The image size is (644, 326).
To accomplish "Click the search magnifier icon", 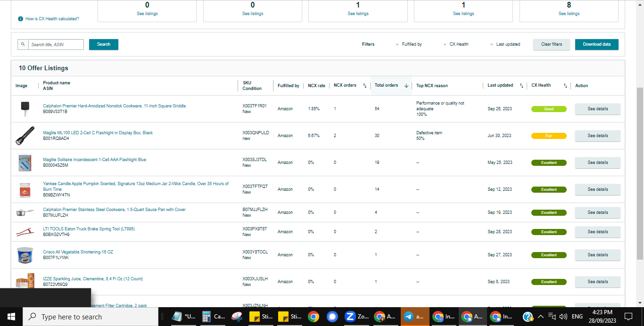I will pos(23,44).
